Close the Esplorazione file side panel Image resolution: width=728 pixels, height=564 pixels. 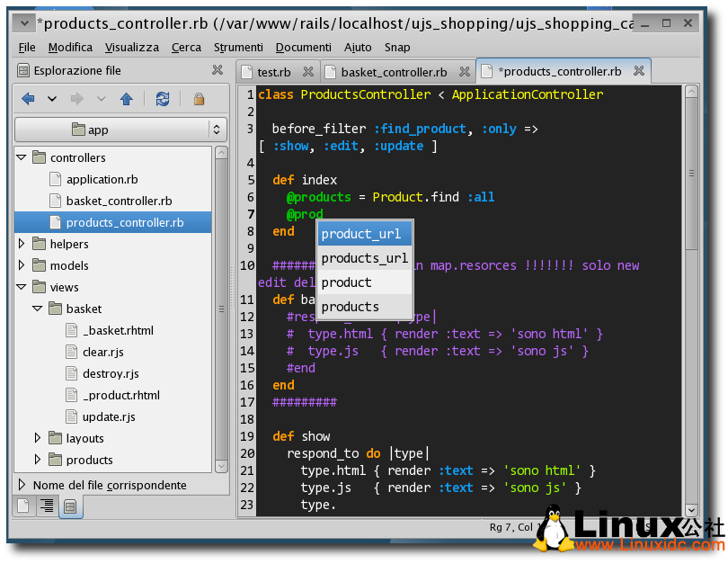(x=218, y=70)
